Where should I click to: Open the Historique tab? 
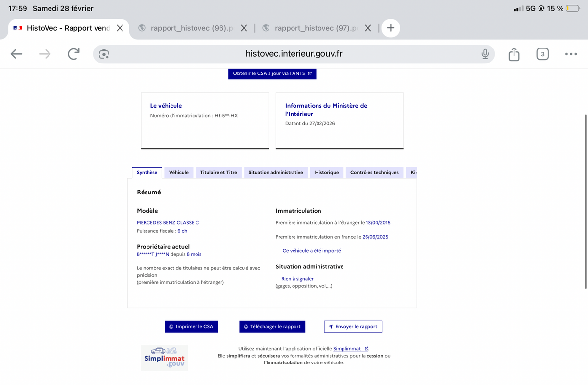tap(327, 172)
